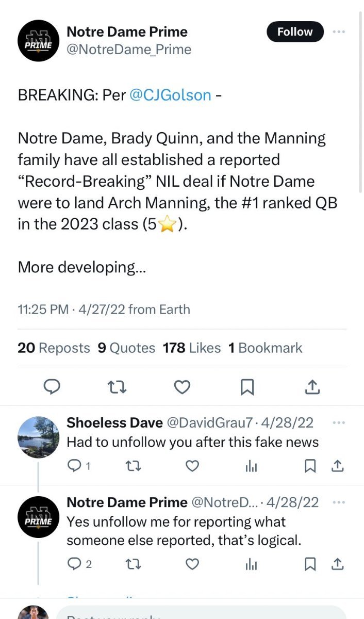This screenshot has height=619, width=364.
Task: Share the main post via share icon
Action: tap(313, 386)
